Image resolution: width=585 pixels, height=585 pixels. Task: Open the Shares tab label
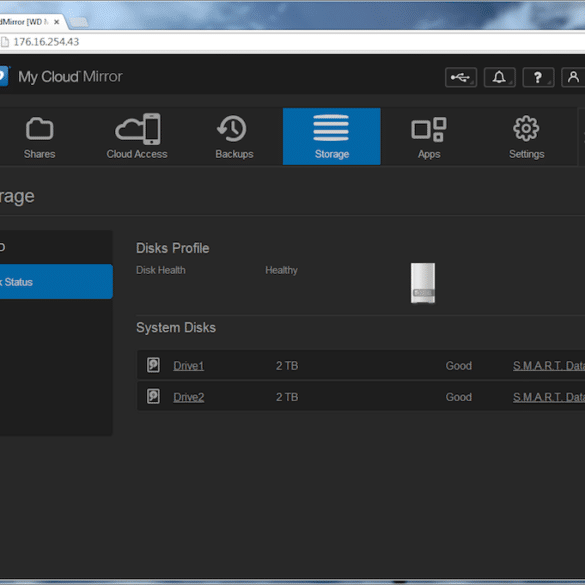point(40,154)
